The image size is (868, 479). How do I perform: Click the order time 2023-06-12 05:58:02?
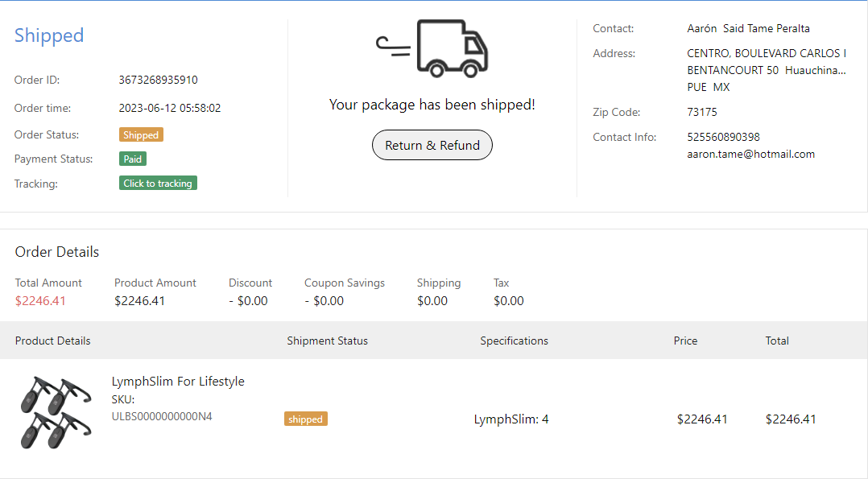pyautogui.click(x=170, y=108)
